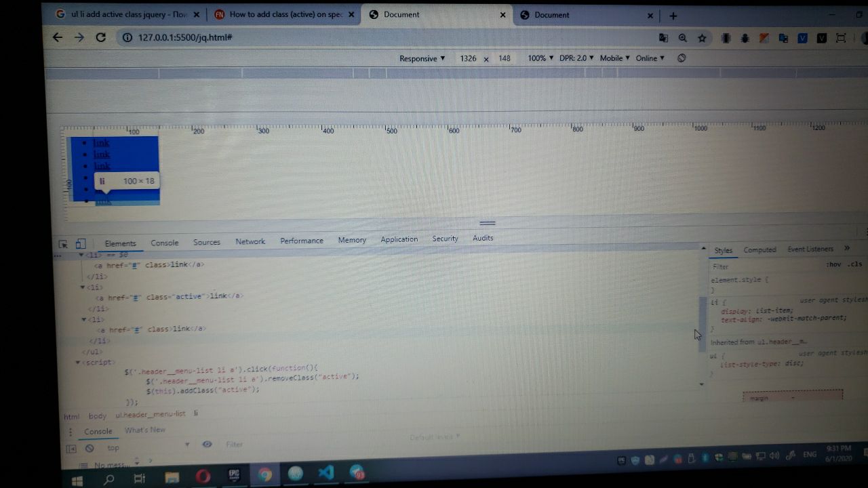Viewport: 868px width, 488px height.
Task: Open Visual Studio Code from taskbar
Action: 326,473
